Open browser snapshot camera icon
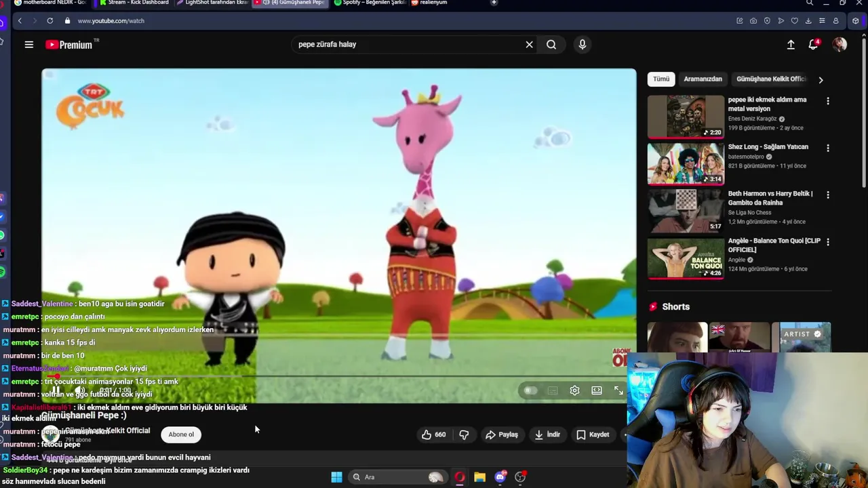This screenshot has width=868, height=488. 753,21
